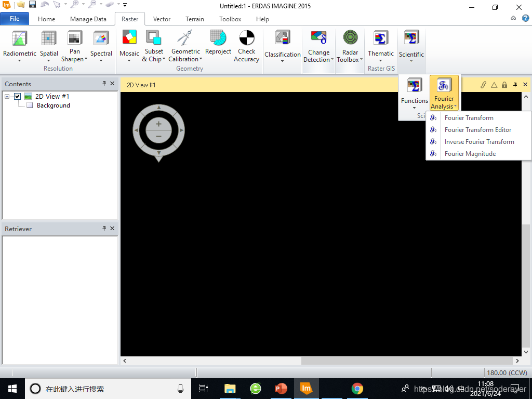The height and width of the screenshot is (399, 532).
Task: Choose Fourier Transform Editor menu item
Action: [x=478, y=129]
